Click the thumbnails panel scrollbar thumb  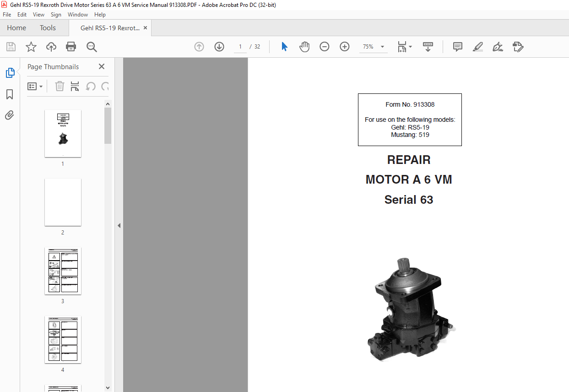click(x=108, y=125)
